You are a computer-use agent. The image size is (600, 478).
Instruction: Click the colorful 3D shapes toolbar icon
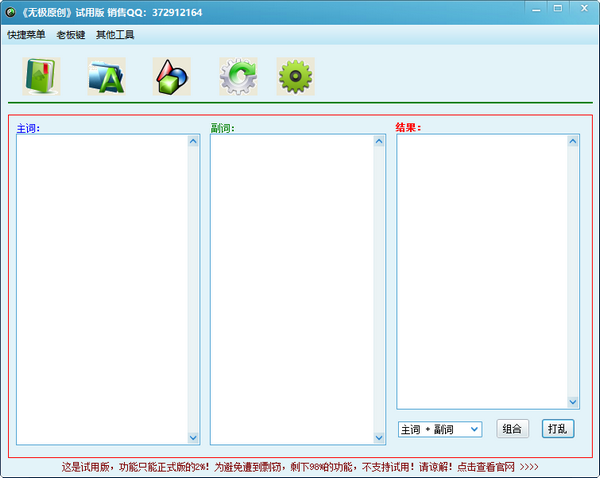point(171,76)
